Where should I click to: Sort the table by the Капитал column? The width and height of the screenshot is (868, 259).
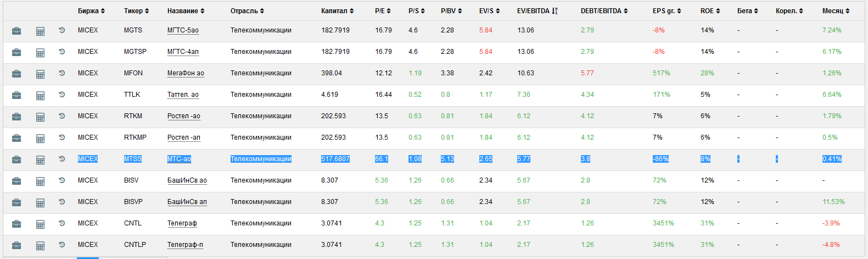tap(337, 11)
